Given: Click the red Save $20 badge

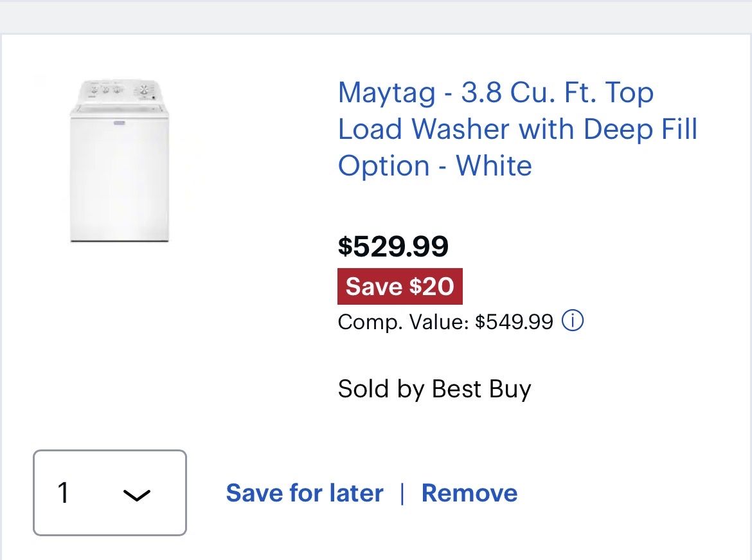Looking at the screenshot, I should tap(400, 286).
